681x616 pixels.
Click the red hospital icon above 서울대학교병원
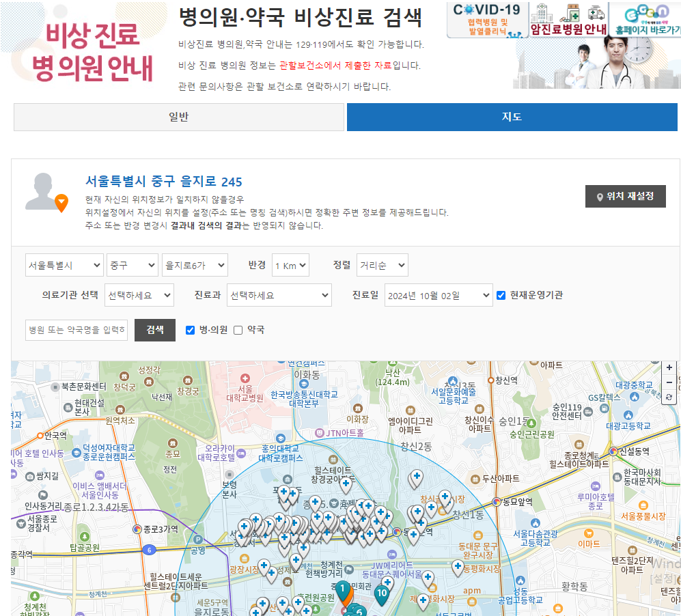(245, 378)
